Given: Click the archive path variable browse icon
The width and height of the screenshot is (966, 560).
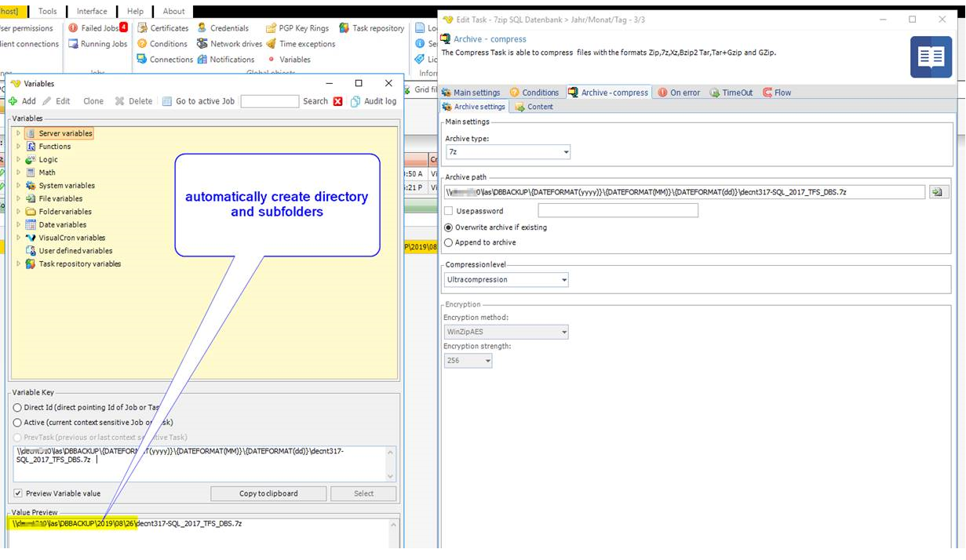Looking at the screenshot, I should (938, 192).
